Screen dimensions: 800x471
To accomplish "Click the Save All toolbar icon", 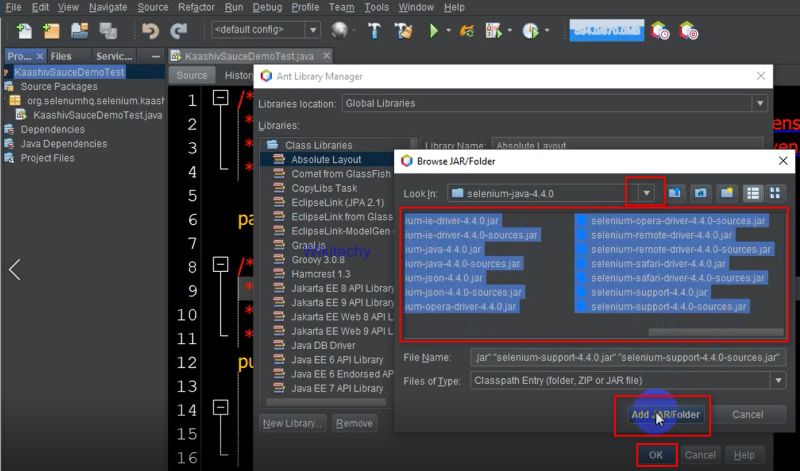I will click(108, 31).
